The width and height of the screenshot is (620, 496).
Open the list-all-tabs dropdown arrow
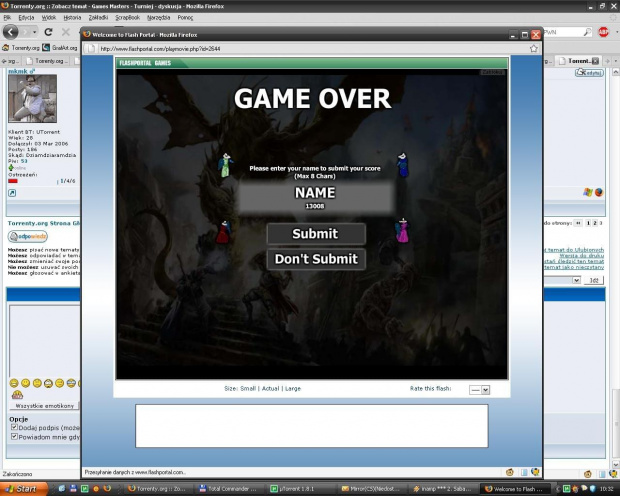tap(616, 61)
